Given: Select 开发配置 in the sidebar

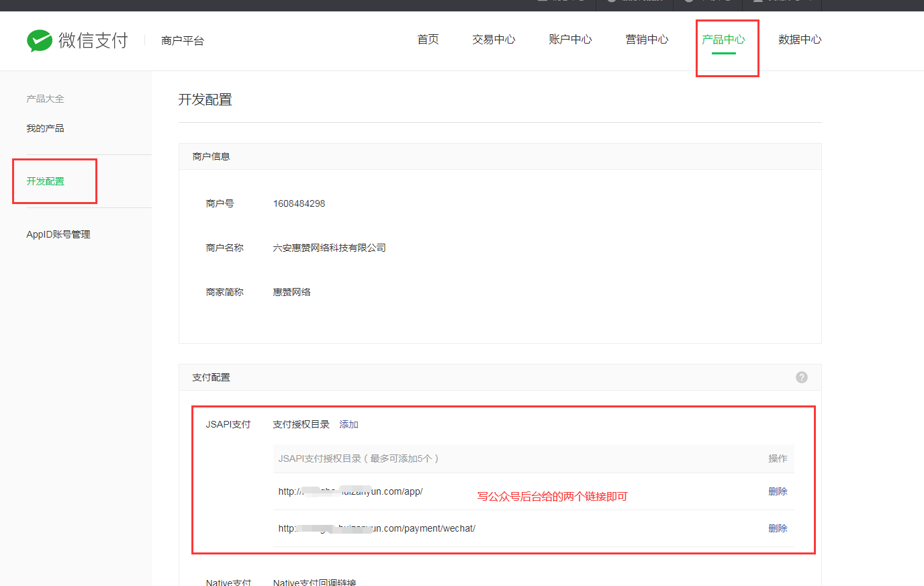Looking at the screenshot, I should 45,181.
